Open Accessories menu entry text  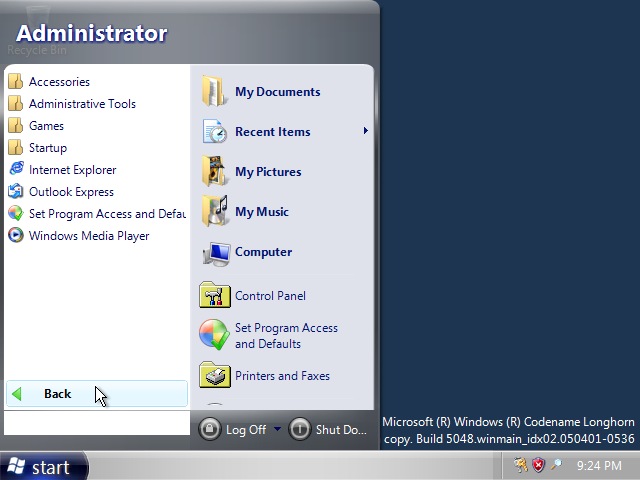pos(59,82)
